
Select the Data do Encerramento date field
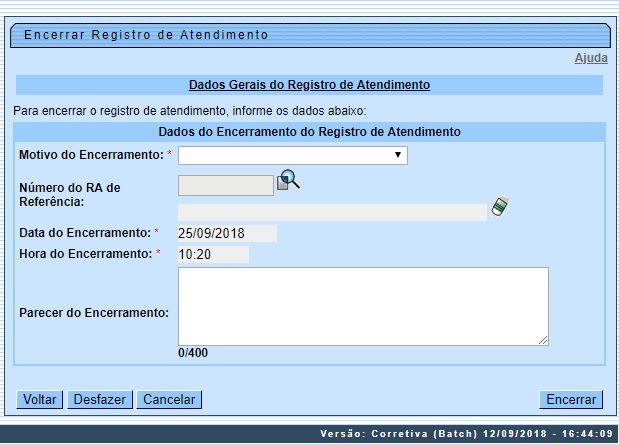coord(226,233)
